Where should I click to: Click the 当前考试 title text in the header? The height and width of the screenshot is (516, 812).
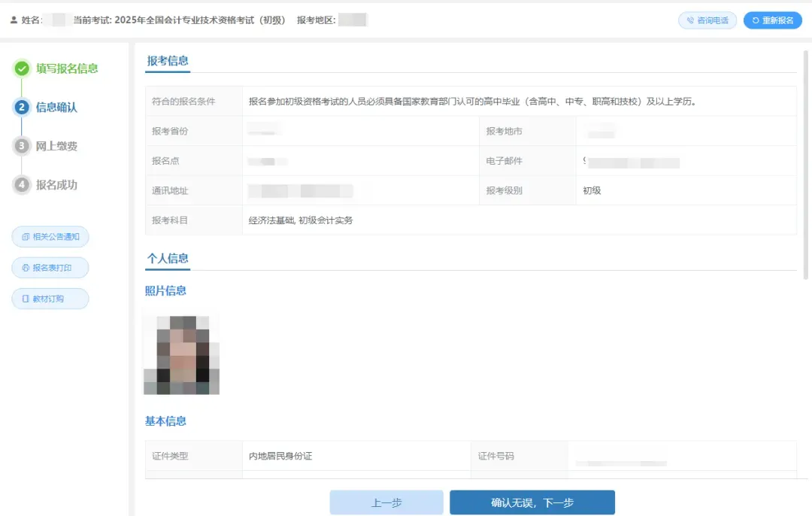(x=179, y=20)
